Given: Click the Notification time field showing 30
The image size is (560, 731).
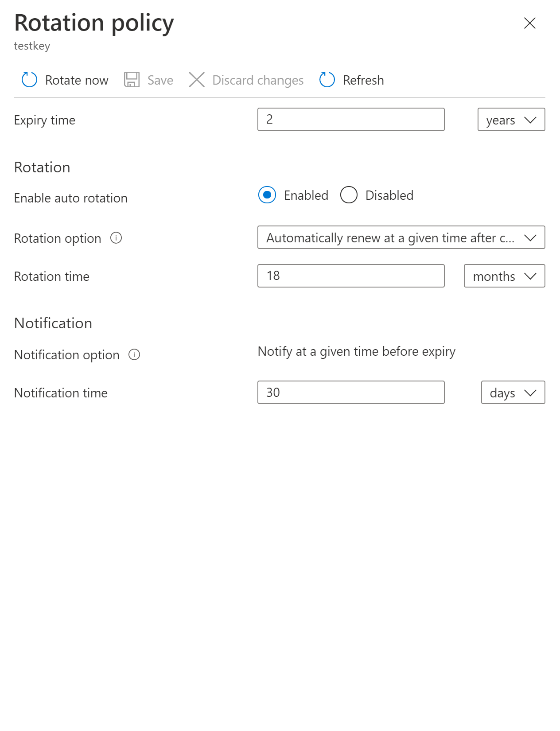Looking at the screenshot, I should click(350, 393).
